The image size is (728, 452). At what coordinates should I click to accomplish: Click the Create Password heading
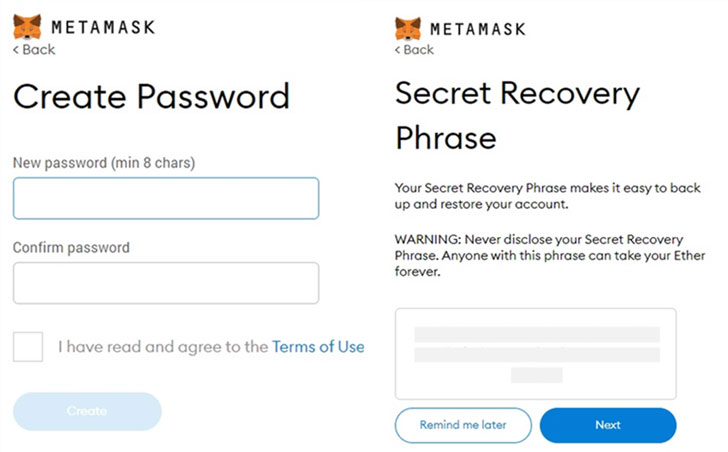click(151, 97)
